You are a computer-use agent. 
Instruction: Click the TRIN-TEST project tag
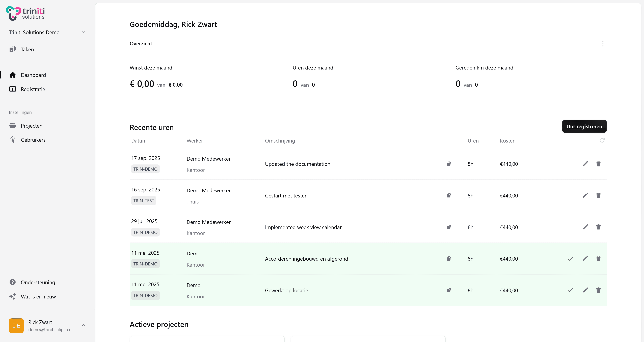click(144, 200)
